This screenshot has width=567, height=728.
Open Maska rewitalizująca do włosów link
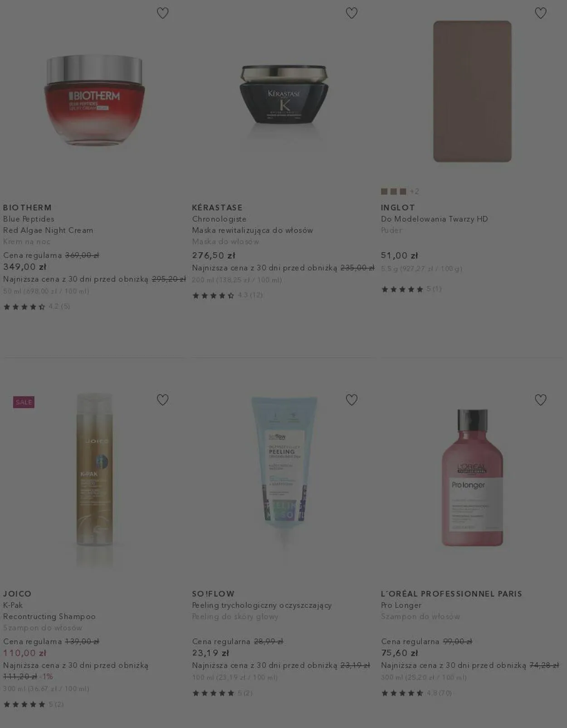tap(252, 230)
